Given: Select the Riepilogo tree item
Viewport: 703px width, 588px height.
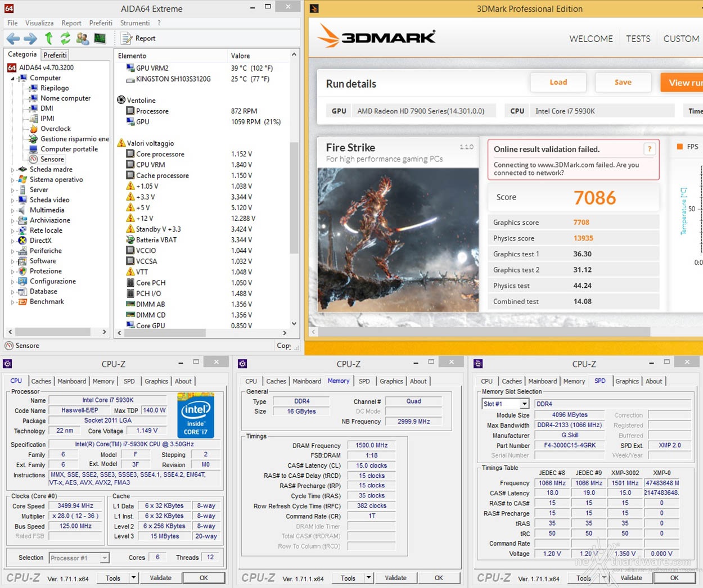Looking at the screenshot, I should (x=55, y=88).
